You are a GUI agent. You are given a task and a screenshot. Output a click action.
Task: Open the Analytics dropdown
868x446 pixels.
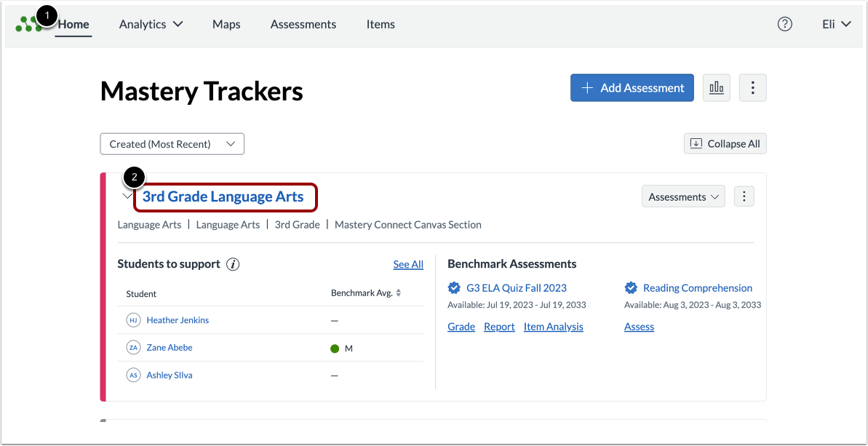coord(151,23)
